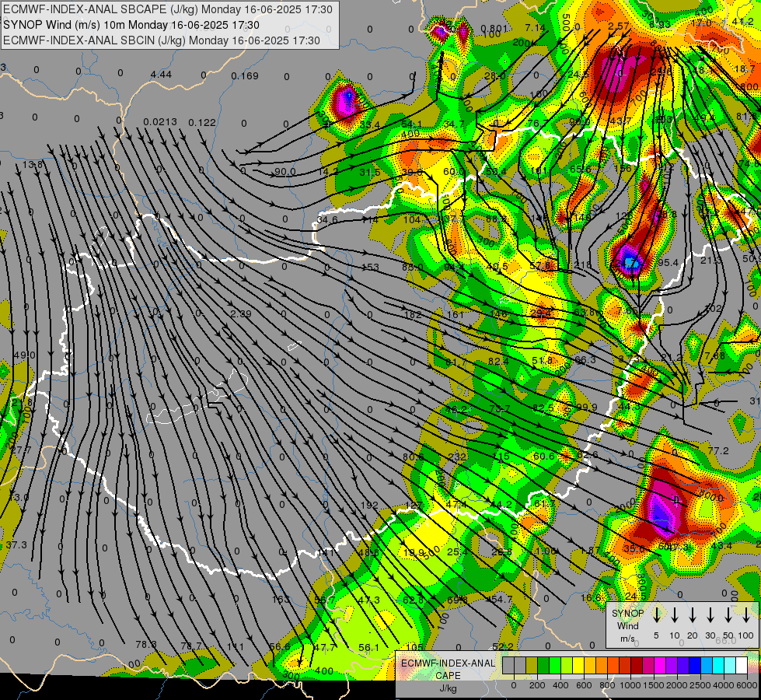This screenshot has height=700, width=761.
Task: Pick the white swatch in CAPE legend
Action: point(742,666)
